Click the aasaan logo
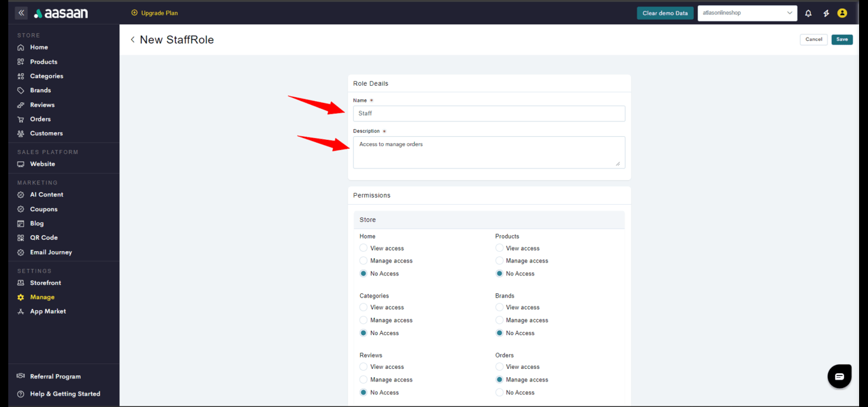868x407 pixels. point(61,13)
